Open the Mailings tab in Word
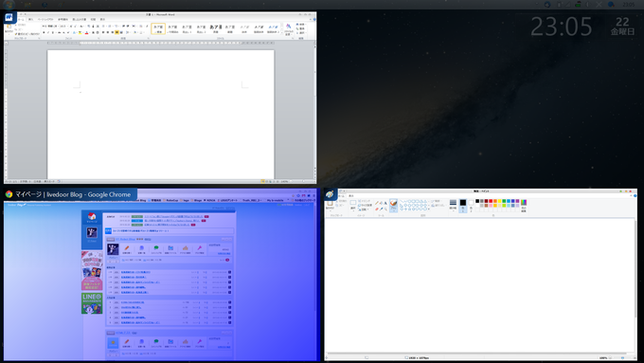 pyautogui.click(x=80, y=19)
